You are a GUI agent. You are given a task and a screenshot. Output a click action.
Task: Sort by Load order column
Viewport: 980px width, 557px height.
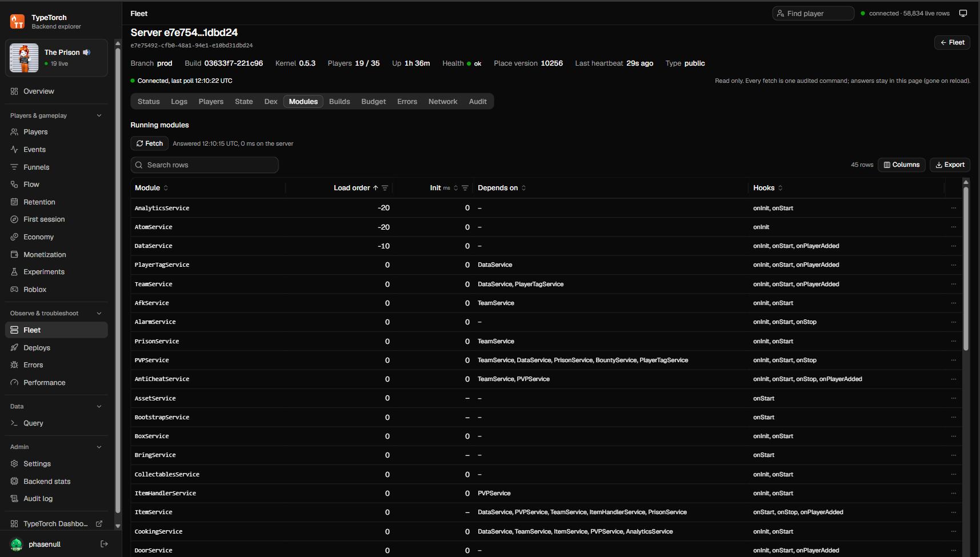pyautogui.click(x=356, y=188)
